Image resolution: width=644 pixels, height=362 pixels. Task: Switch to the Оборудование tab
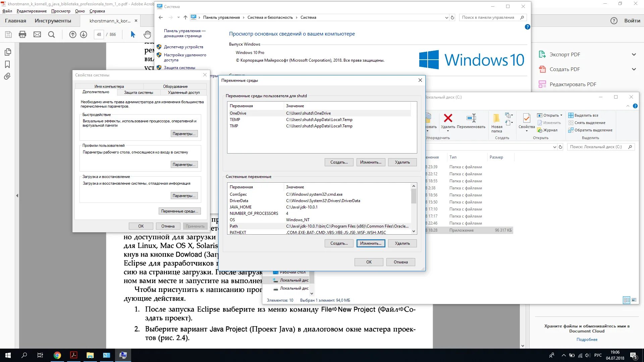(x=175, y=86)
